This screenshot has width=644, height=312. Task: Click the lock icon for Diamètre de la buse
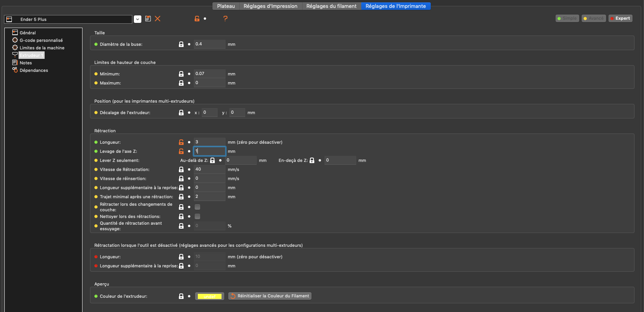coord(181,44)
